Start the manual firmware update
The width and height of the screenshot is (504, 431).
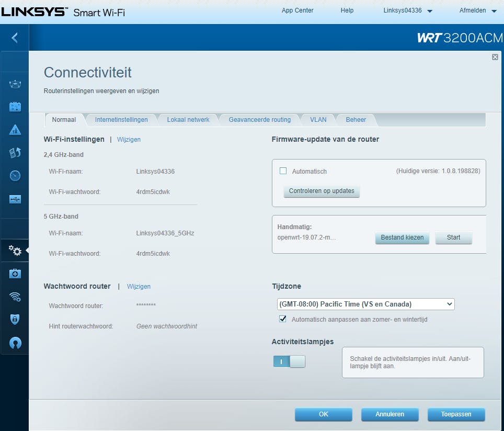point(453,237)
